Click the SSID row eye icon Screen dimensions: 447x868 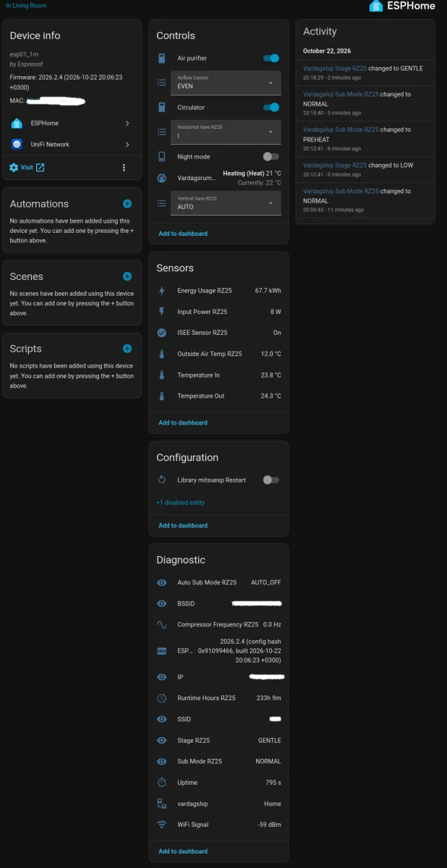(162, 720)
